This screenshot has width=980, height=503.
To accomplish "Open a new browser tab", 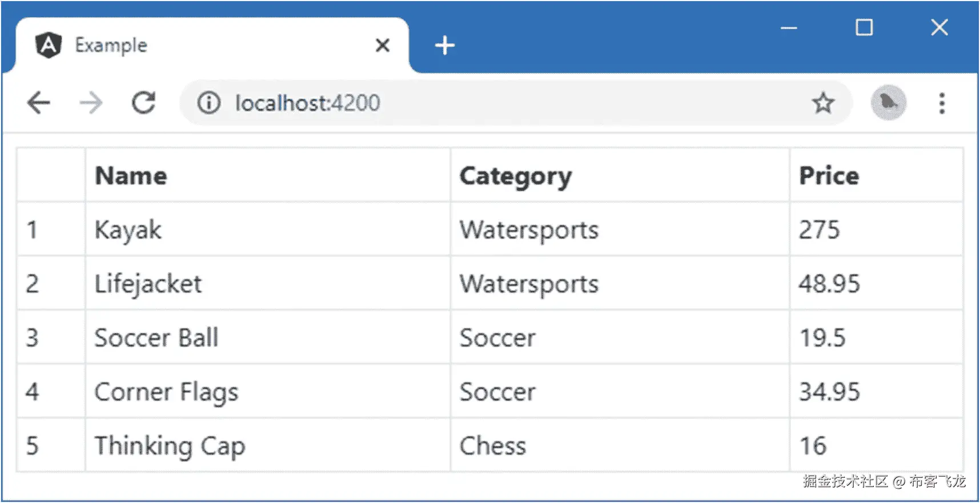I will tap(444, 45).
